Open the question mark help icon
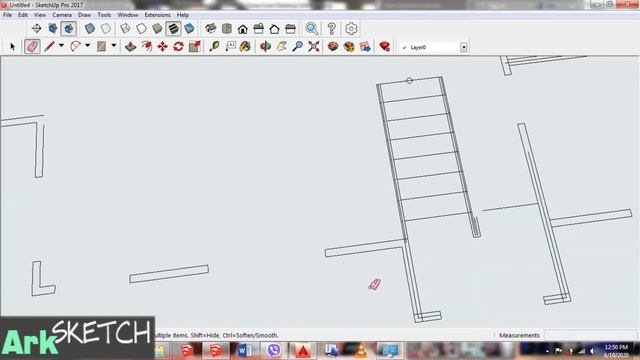Viewport: 640px width, 360px height. coord(331,29)
